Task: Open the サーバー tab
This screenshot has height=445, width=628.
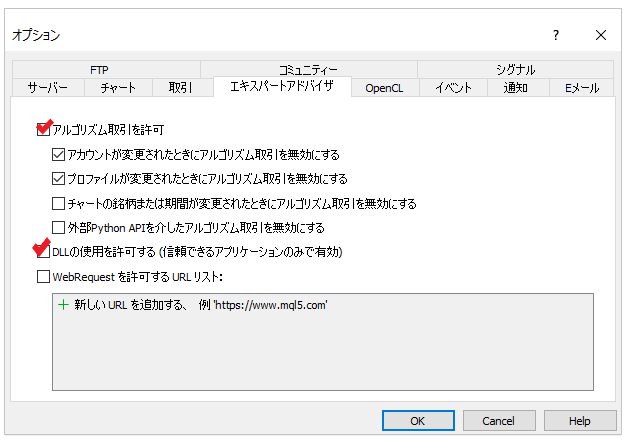Action: tap(47, 88)
